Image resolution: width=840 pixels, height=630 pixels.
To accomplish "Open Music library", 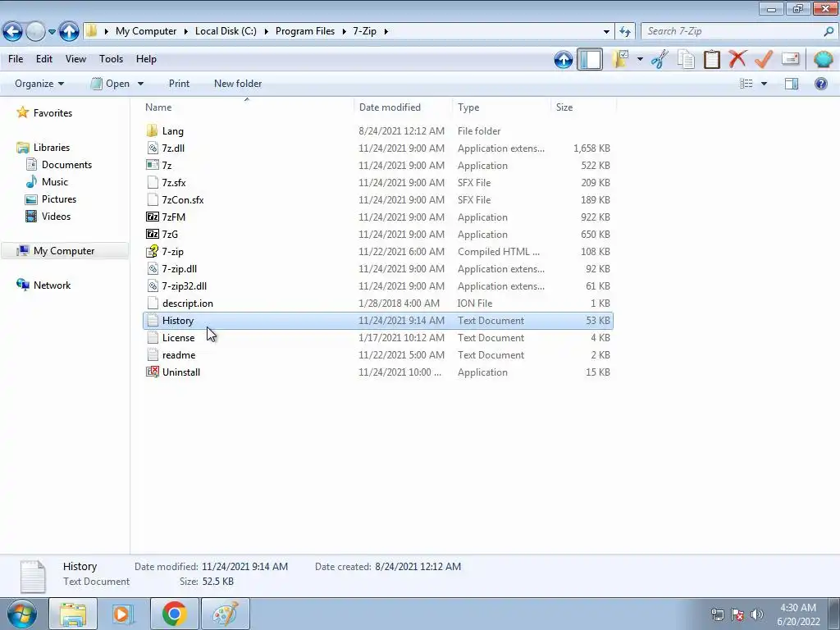I will (x=55, y=181).
